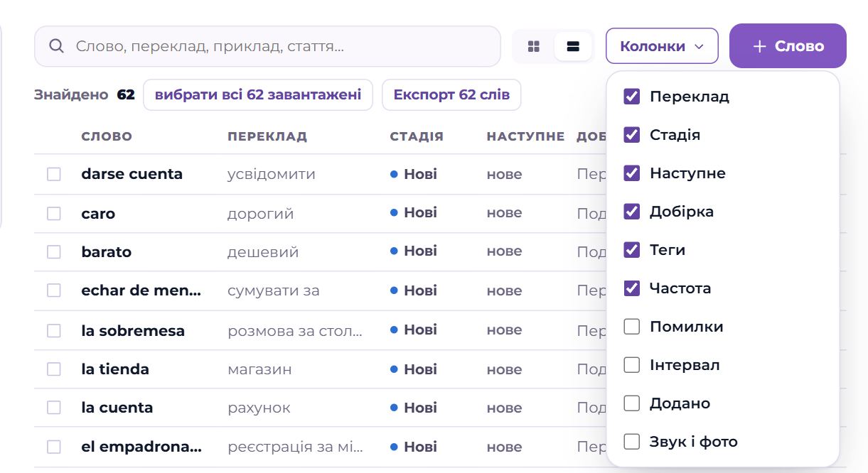
Task: Uncheck the Переклад column option
Action: pyautogui.click(x=632, y=97)
